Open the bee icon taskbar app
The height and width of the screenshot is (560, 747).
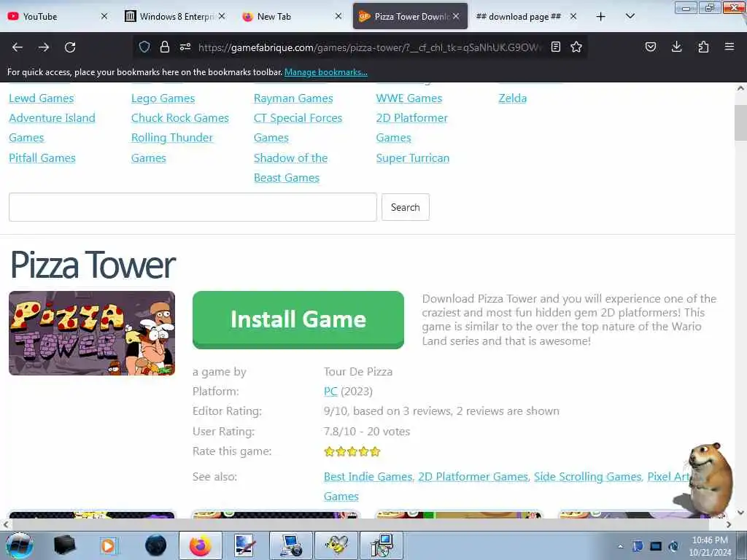(337, 545)
